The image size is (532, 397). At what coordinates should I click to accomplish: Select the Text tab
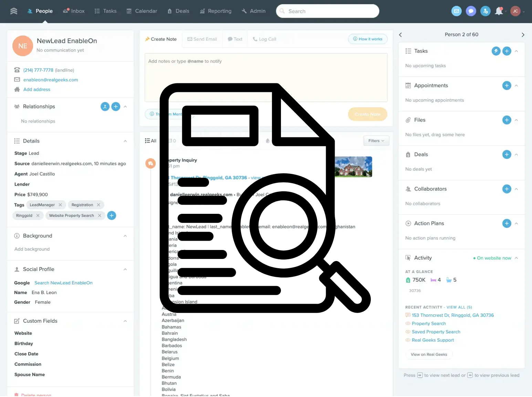pyautogui.click(x=235, y=39)
